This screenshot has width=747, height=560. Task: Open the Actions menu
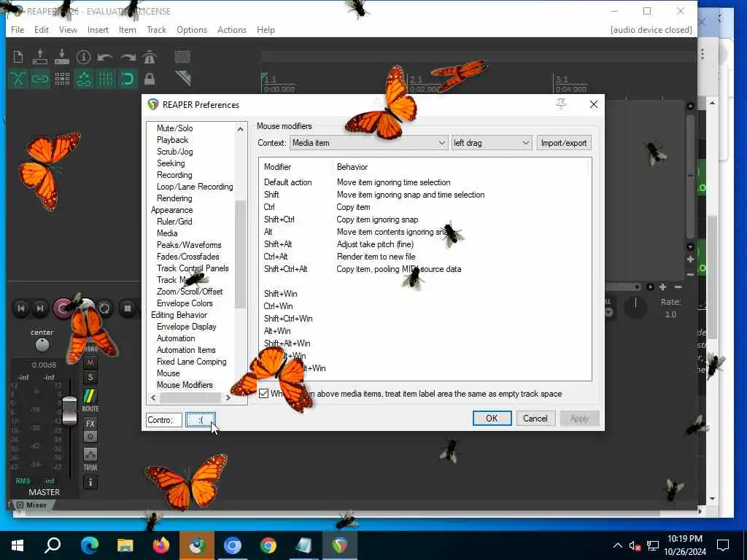click(x=231, y=29)
